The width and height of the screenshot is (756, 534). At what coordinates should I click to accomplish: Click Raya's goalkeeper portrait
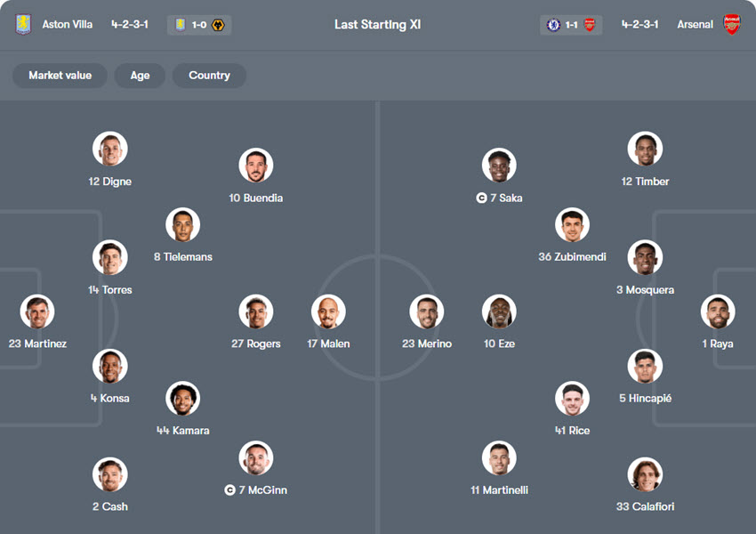tap(717, 312)
